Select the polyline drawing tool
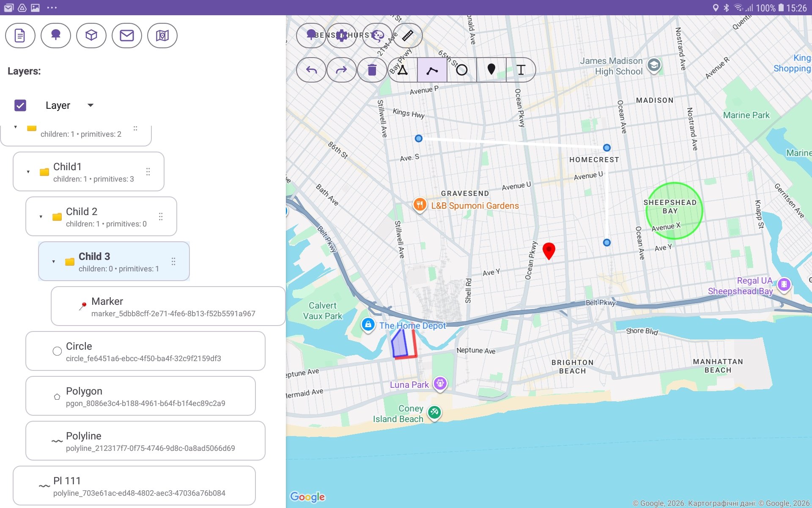Image resolution: width=812 pixels, height=508 pixels. point(432,70)
